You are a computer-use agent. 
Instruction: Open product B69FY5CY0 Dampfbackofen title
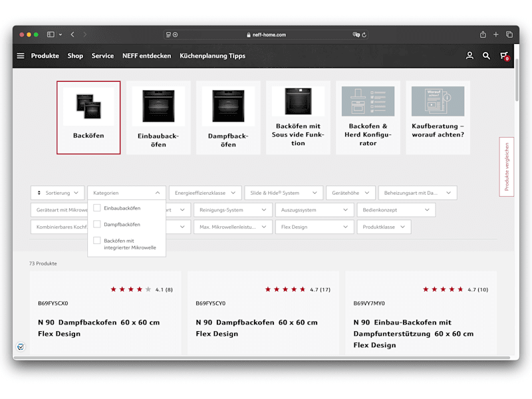[x=257, y=328]
